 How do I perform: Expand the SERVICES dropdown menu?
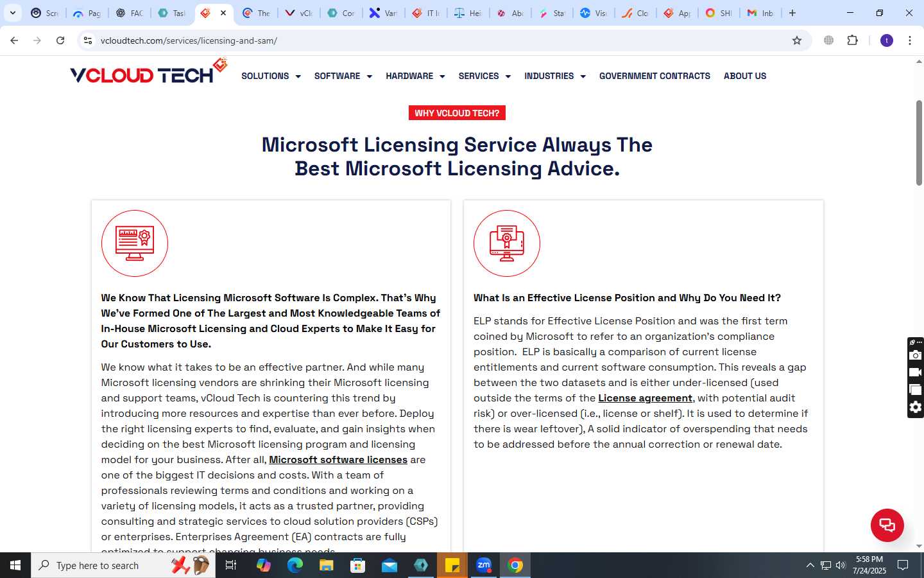(484, 76)
